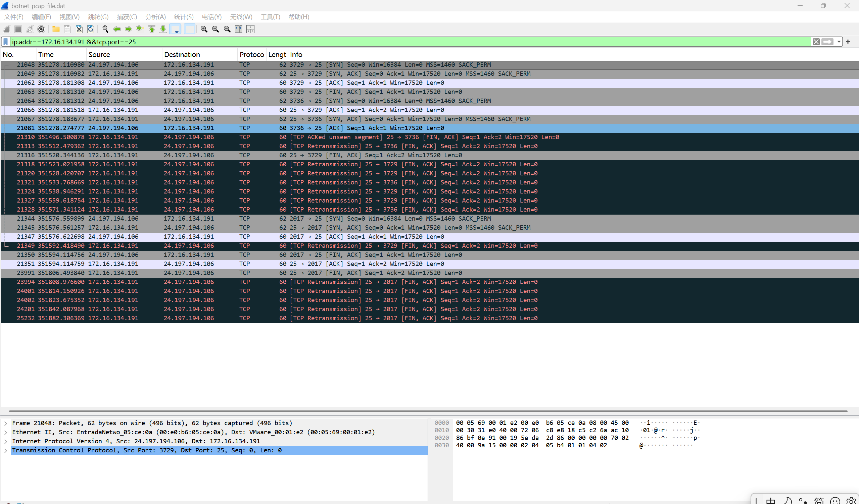859x504 pixels.
Task: Click the display filter bookmark button
Action: click(x=5, y=42)
